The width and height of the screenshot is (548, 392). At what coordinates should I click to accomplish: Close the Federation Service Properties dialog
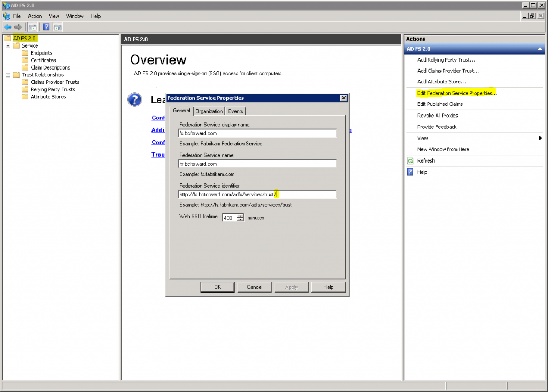pyautogui.click(x=344, y=98)
